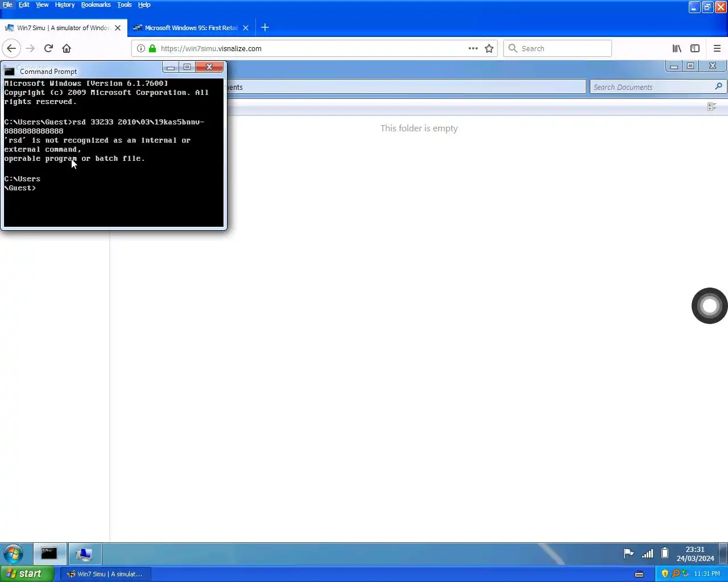This screenshot has width=728, height=582.
Task: Open the History menu
Action: [65, 5]
